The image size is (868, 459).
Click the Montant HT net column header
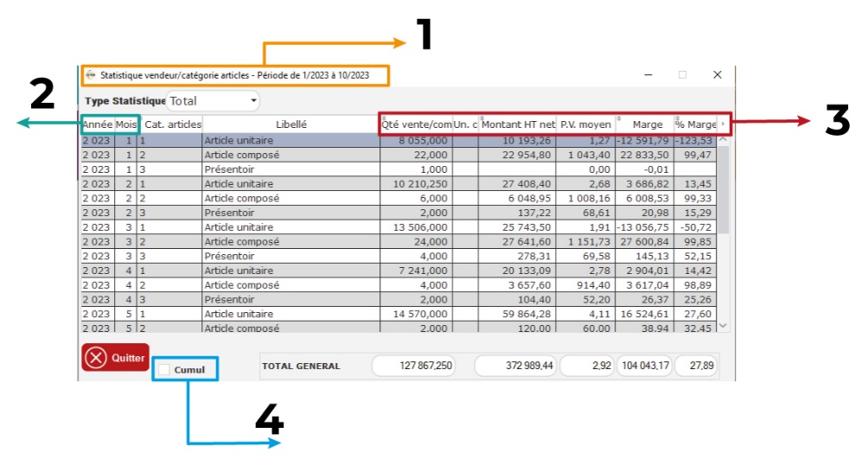coord(518,124)
